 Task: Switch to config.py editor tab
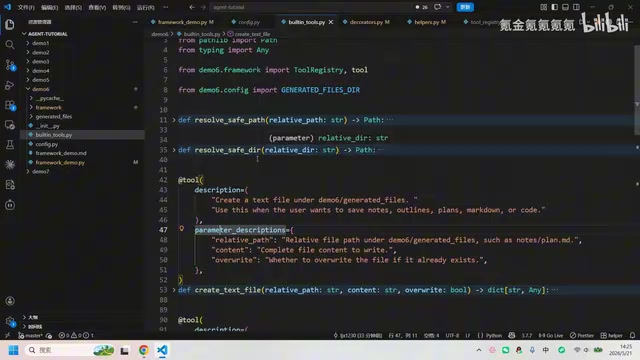(x=249, y=22)
